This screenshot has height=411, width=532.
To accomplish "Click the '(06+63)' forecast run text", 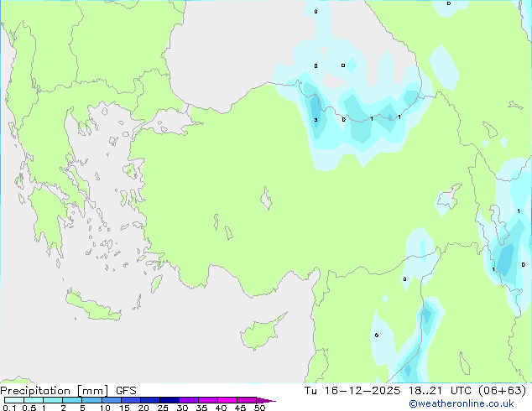I will click(x=502, y=391).
